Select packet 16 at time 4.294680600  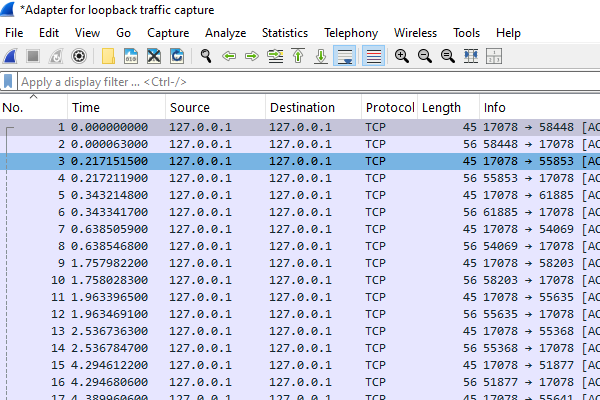coord(300,382)
